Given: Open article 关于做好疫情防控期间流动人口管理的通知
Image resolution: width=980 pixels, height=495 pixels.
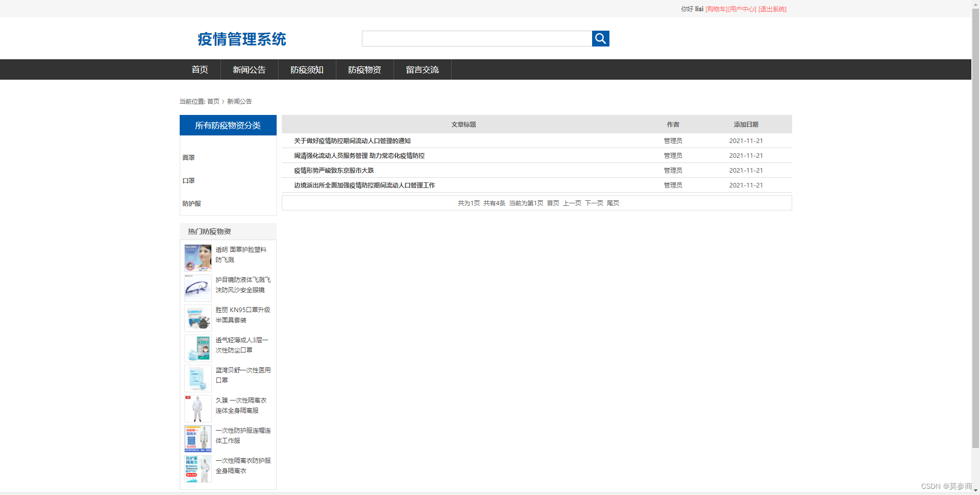Looking at the screenshot, I should click(352, 141).
